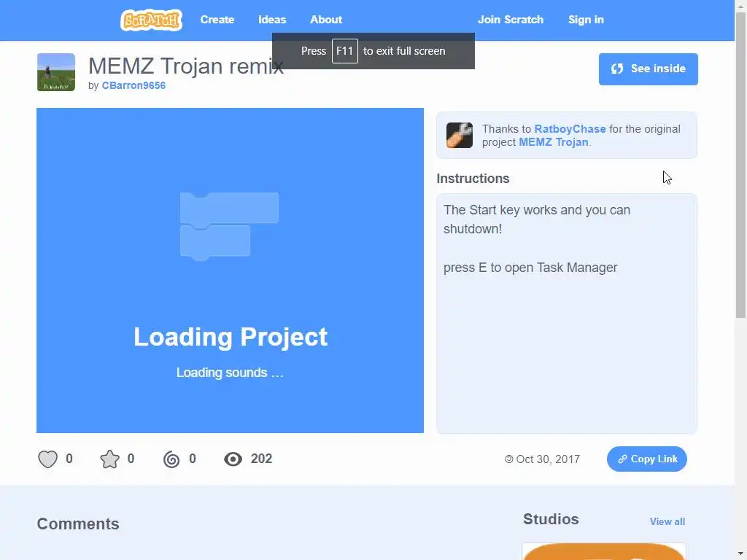Viewport: 747px width, 560px height.
Task: Click CBarron9656's avatar thumbnail
Action: click(56, 72)
